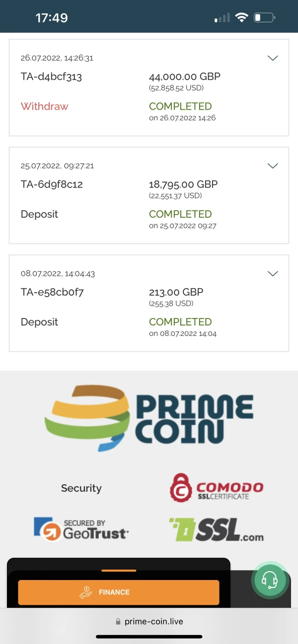Click the red Withdraw transaction label
The image size is (298, 644).
[x=44, y=106]
